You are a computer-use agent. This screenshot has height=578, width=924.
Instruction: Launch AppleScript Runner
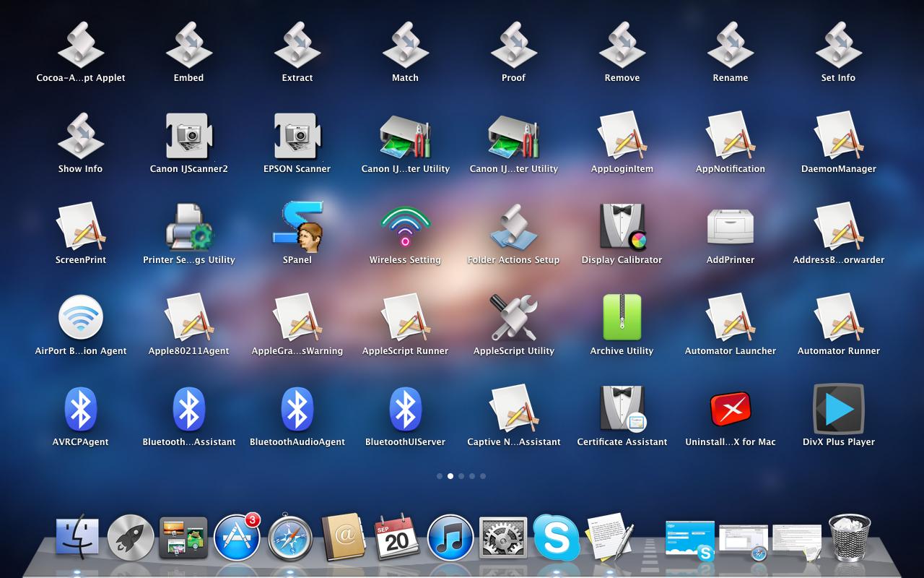coord(406,318)
